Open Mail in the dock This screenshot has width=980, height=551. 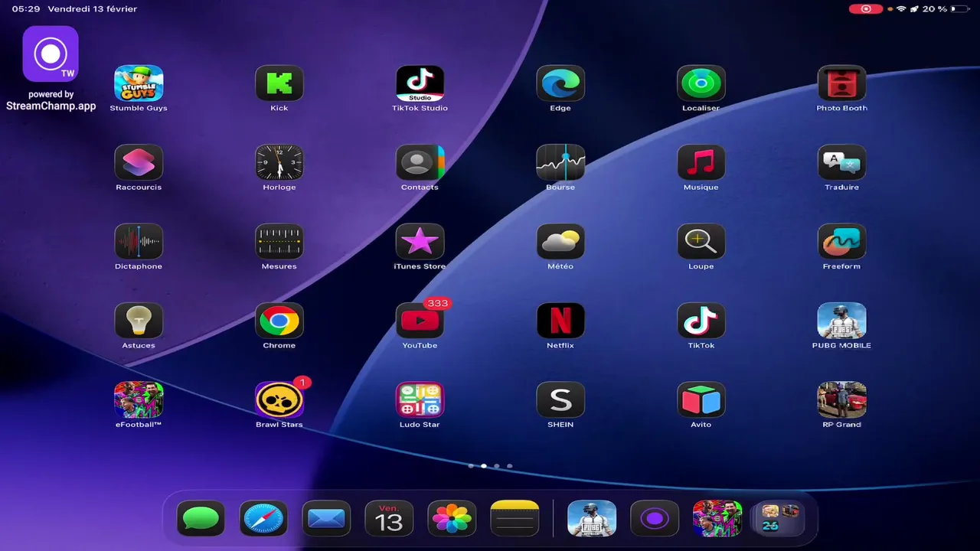pyautogui.click(x=326, y=519)
